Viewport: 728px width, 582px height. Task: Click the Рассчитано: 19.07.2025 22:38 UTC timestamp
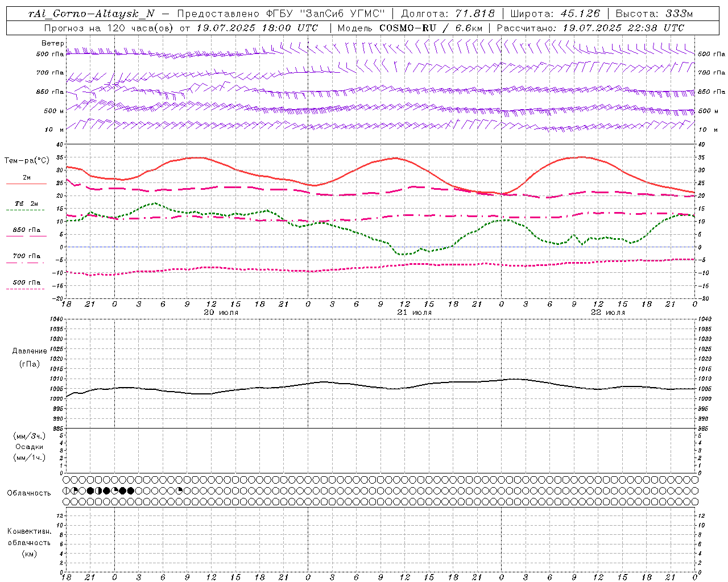[590, 28]
